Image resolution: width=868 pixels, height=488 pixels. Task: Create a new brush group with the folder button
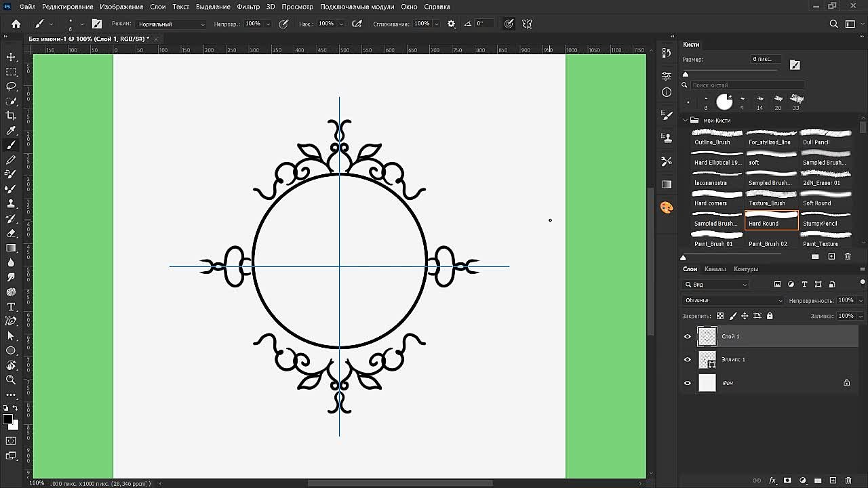[814, 256]
